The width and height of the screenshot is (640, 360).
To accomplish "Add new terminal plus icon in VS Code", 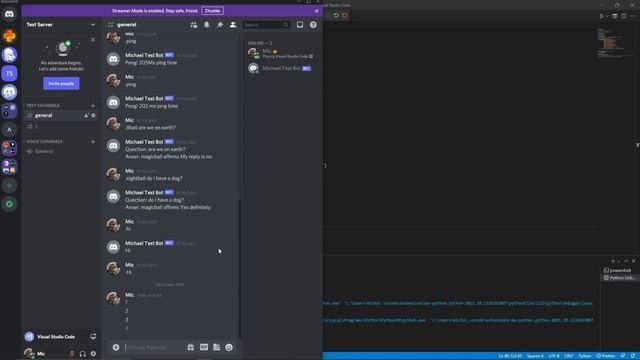I will click(613, 261).
